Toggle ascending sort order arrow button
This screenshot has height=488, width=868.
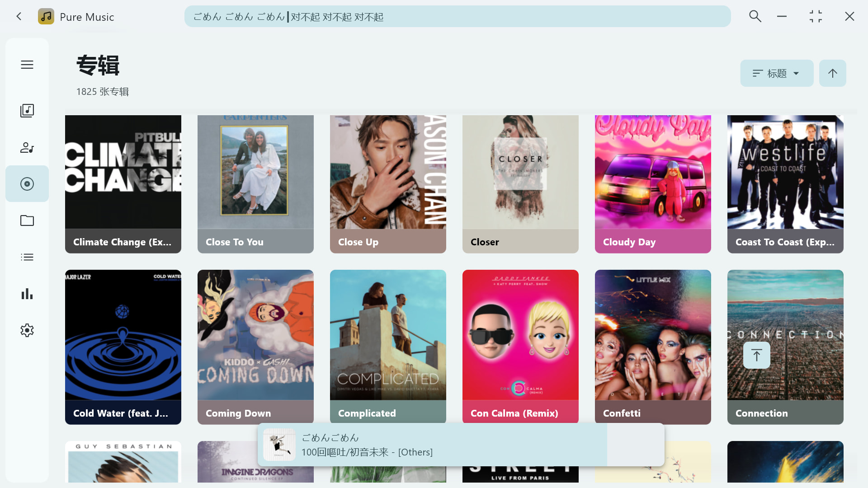coord(833,73)
